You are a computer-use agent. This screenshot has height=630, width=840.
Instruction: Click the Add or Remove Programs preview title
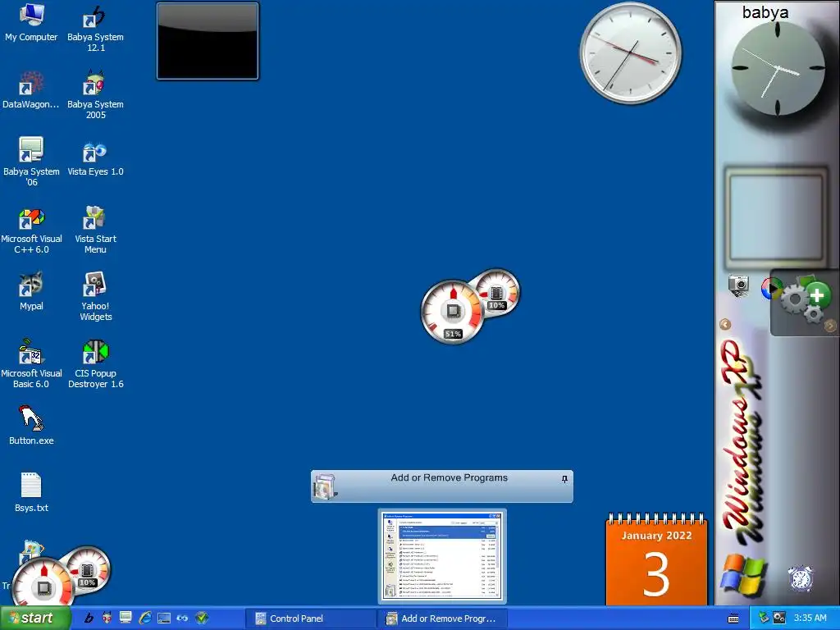[x=449, y=477]
